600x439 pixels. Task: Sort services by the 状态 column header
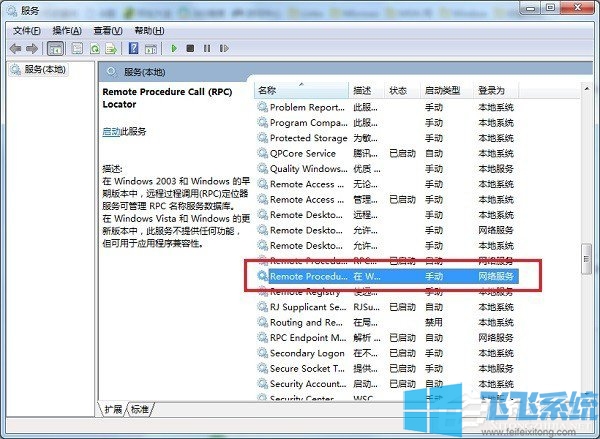pyautogui.click(x=400, y=91)
